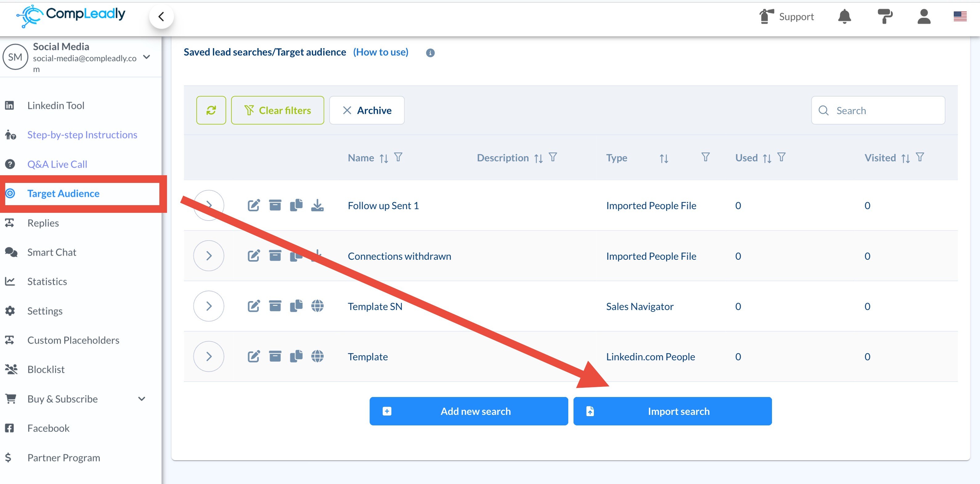Click the info icon beside How to use
The width and height of the screenshot is (980, 484).
430,52
